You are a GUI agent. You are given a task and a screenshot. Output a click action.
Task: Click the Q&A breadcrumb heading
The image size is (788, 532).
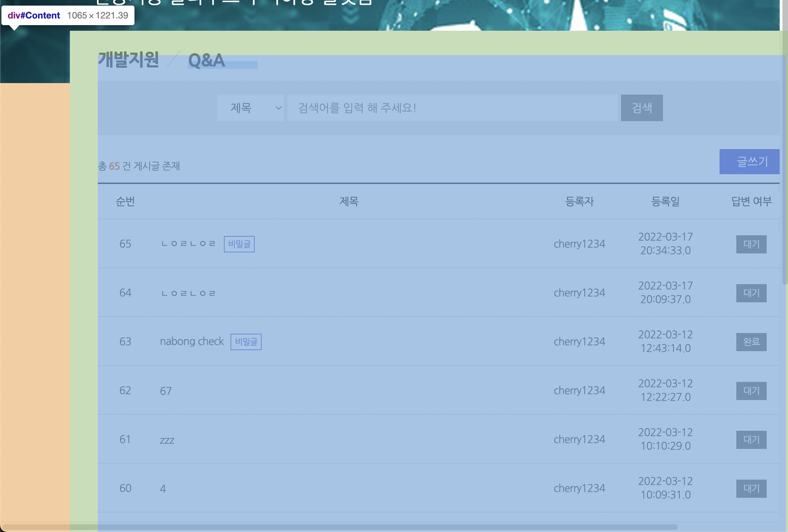(206, 60)
